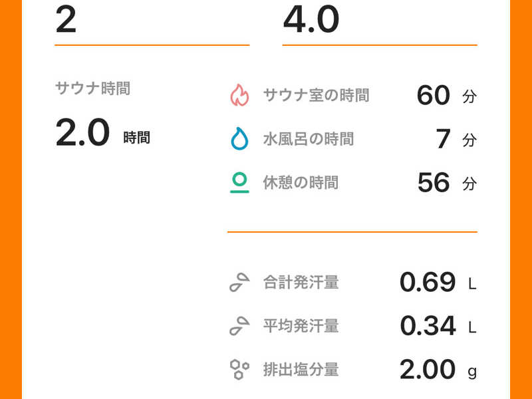Tap the 0.69 L total sweat value
Viewport: 532px width, 399px height.
click(x=438, y=283)
